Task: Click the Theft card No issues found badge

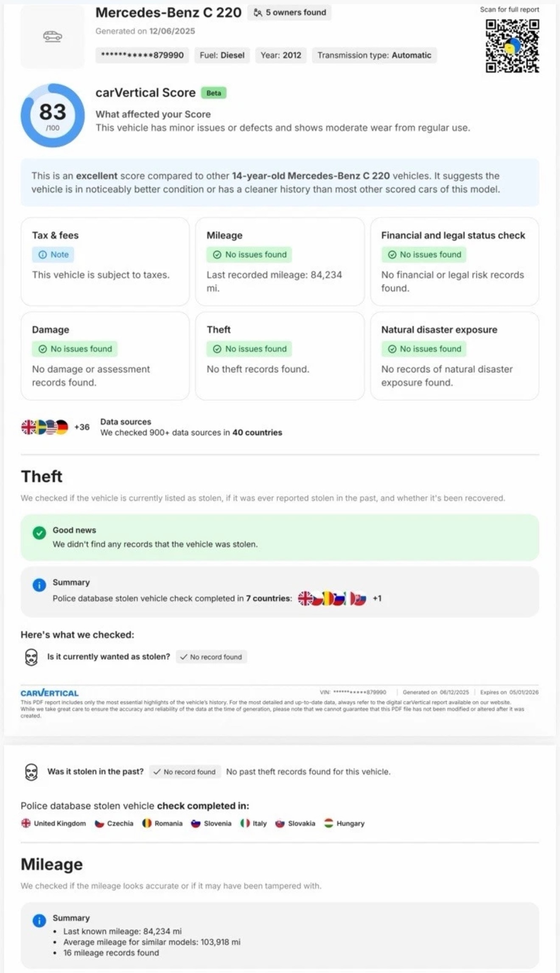Action: 249,349
